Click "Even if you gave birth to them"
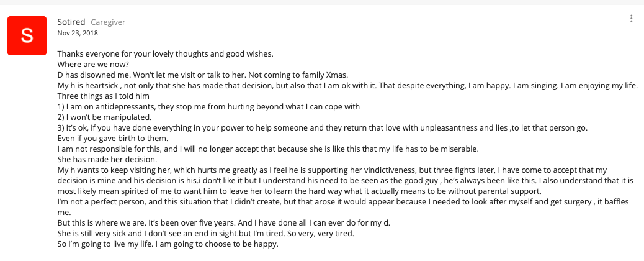Viewport: 644px width, 261px height. click(x=114, y=139)
